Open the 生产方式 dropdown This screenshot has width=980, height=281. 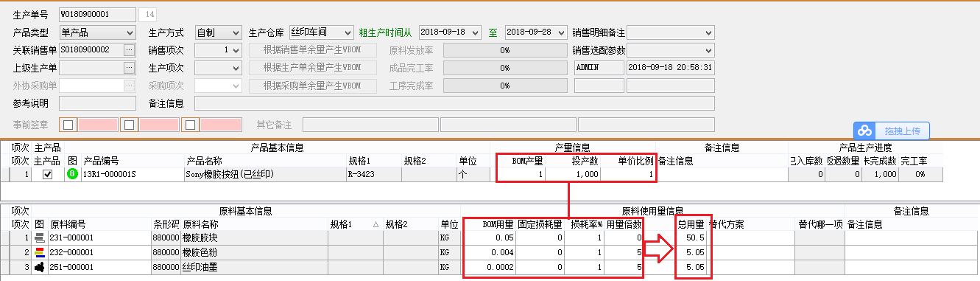[236, 32]
